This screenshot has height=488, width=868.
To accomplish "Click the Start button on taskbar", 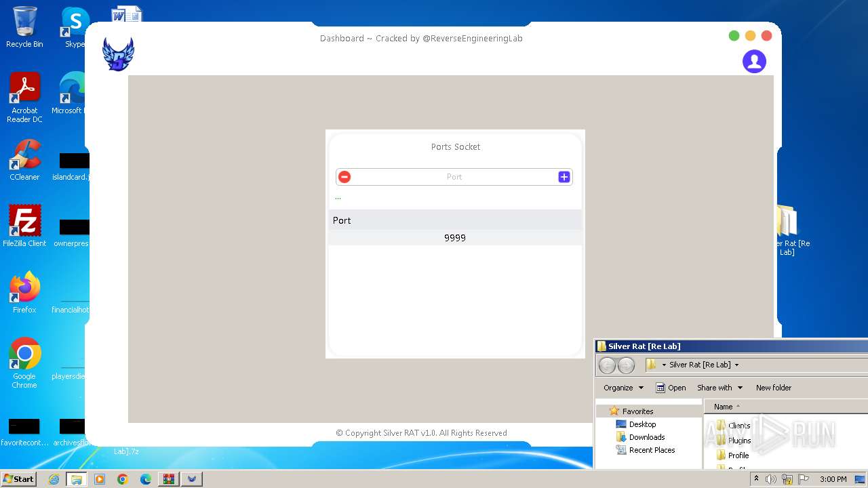I will tap(18, 479).
